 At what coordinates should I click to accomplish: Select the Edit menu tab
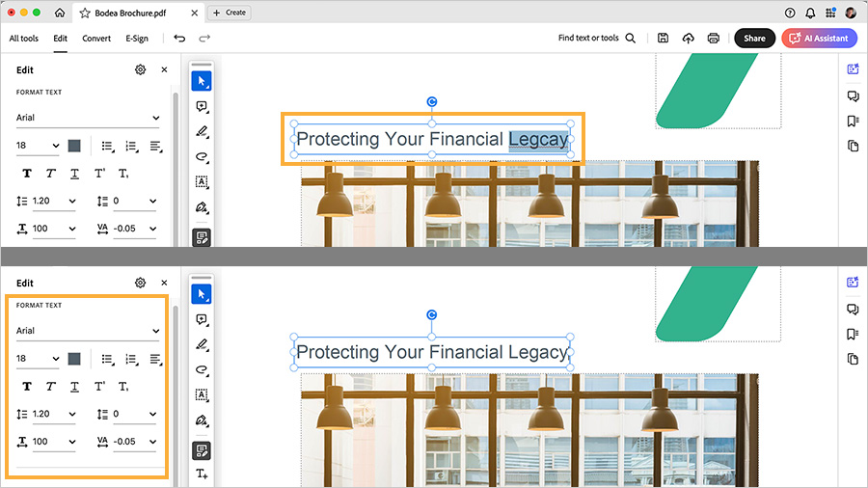61,39
